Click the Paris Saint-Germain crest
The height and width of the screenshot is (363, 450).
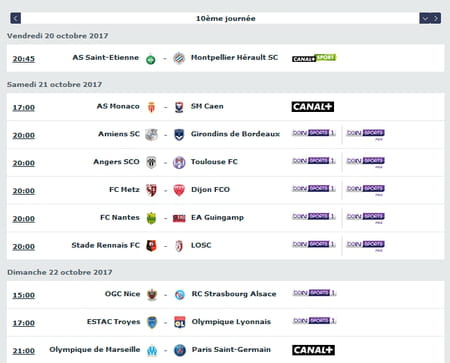pos(180,350)
